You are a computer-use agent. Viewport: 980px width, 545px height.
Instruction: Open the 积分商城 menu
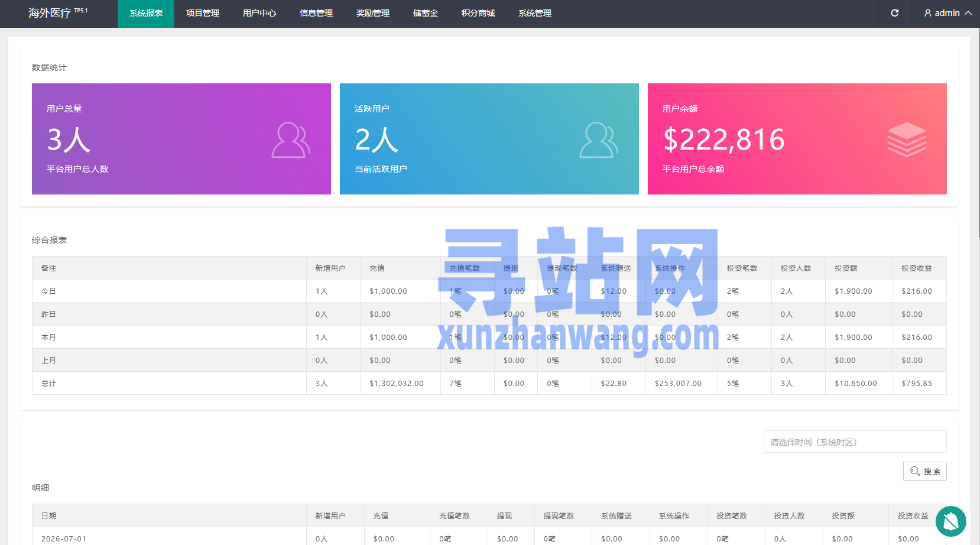478,14
